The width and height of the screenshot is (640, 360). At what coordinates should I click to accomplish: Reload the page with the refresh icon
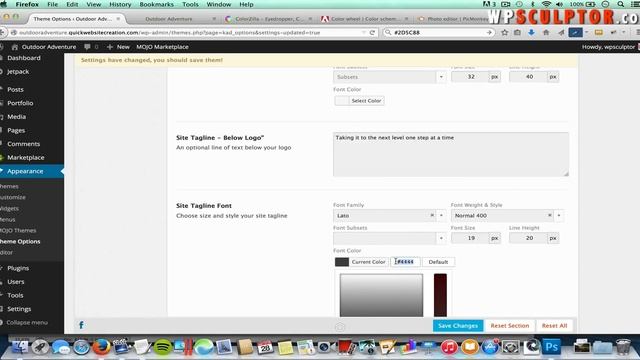click(x=372, y=32)
